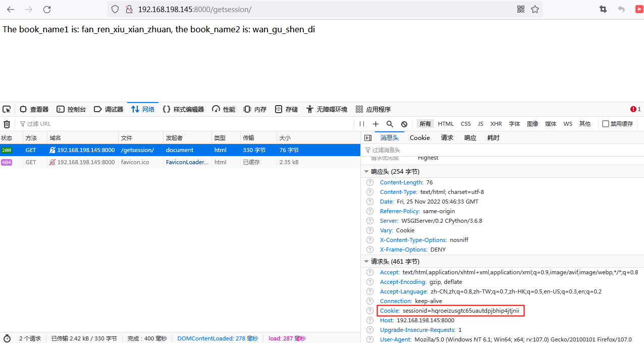Toggle the 禁用缓存 checkbox
The width and height of the screenshot is (644, 343).
pos(606,124)
